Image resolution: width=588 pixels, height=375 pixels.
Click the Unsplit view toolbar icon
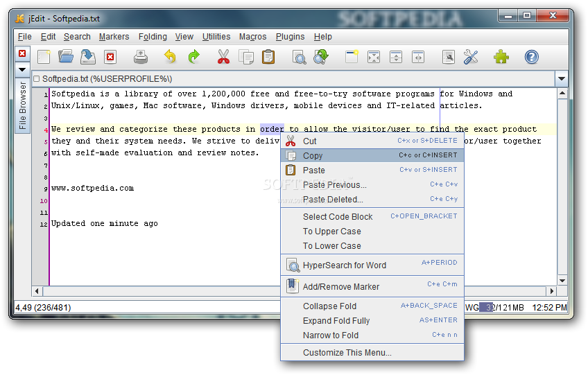point(374,57)
